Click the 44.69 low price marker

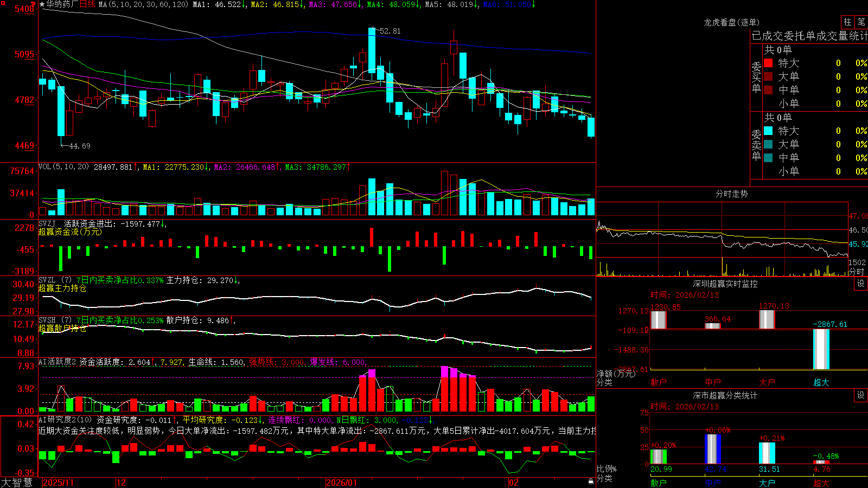point(80,146)
